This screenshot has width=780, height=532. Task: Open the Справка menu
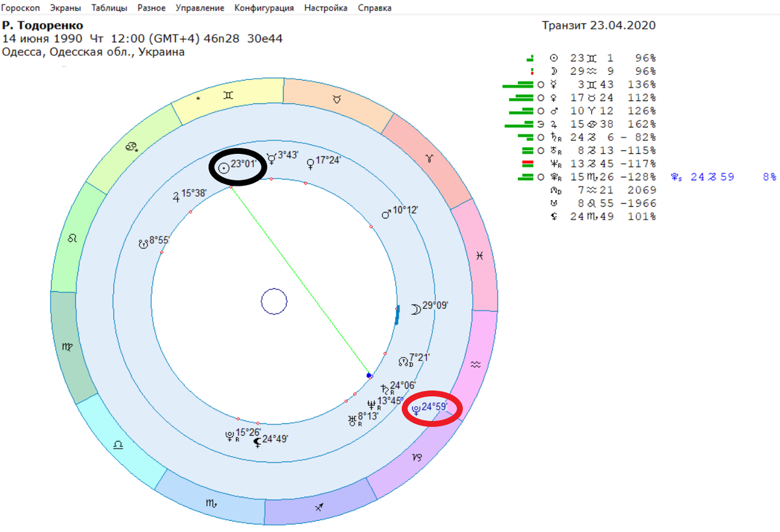point(374,8)
